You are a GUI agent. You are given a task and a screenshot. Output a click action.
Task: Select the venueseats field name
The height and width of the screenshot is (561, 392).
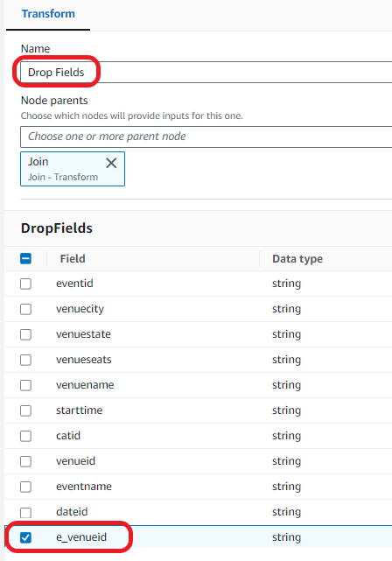84,360
